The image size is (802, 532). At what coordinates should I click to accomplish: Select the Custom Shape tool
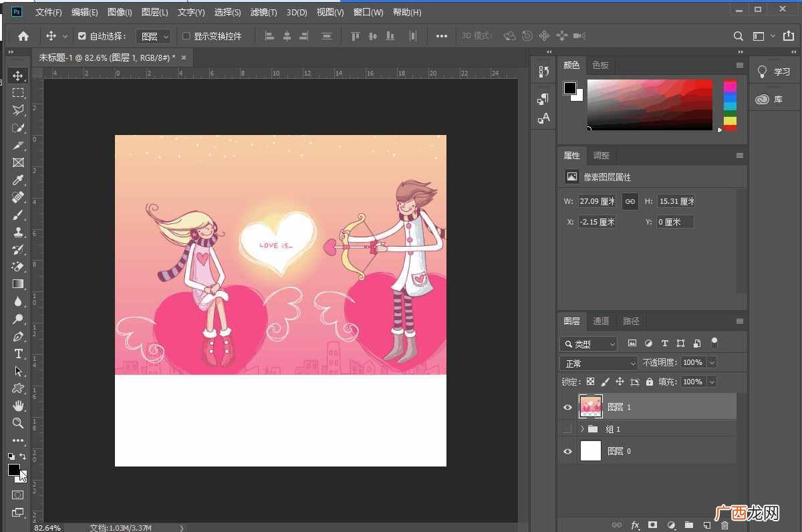(x=18, y=388)
